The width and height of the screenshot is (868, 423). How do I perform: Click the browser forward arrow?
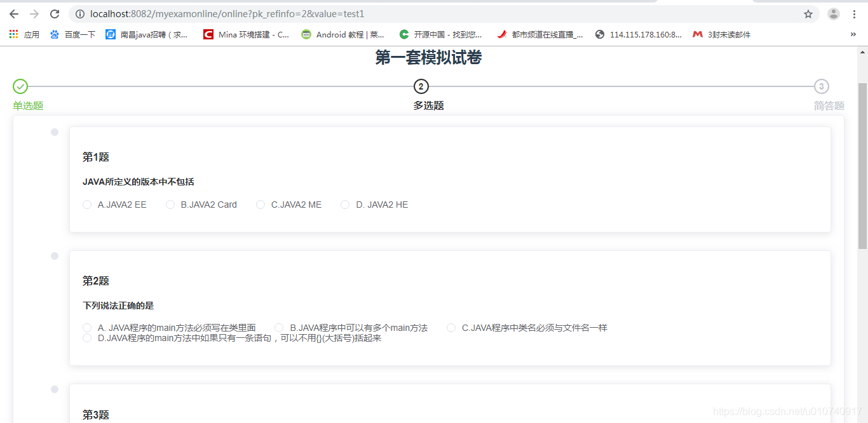pyautogui.click(x=34, y=14)
